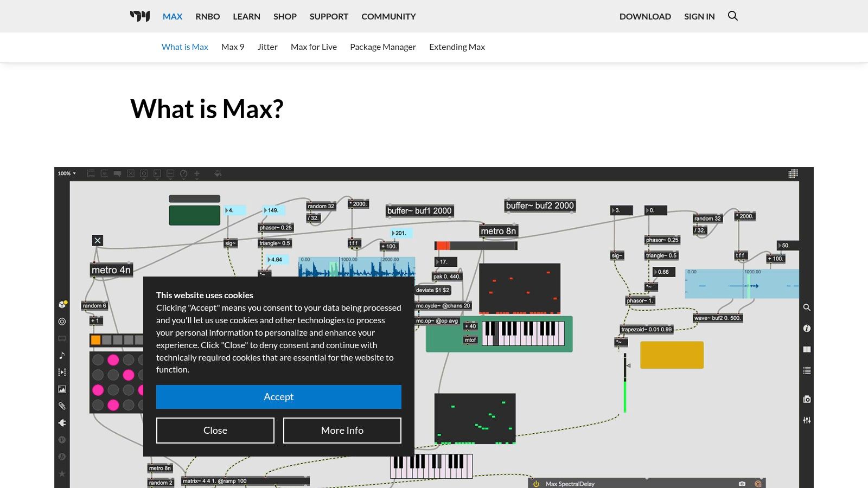Screen dimensions: 868x488
Task: Select the What is Max tab
Action: 185,47
